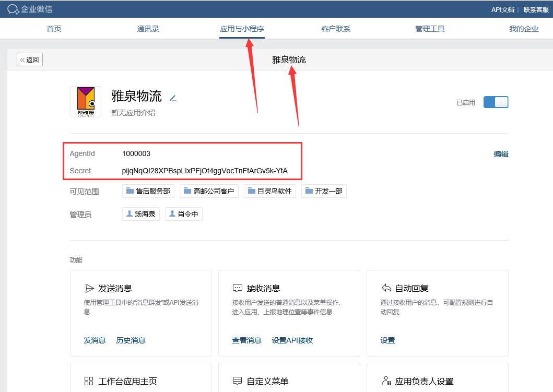Click the 编辑 link next to AgentId

[500, 153]
